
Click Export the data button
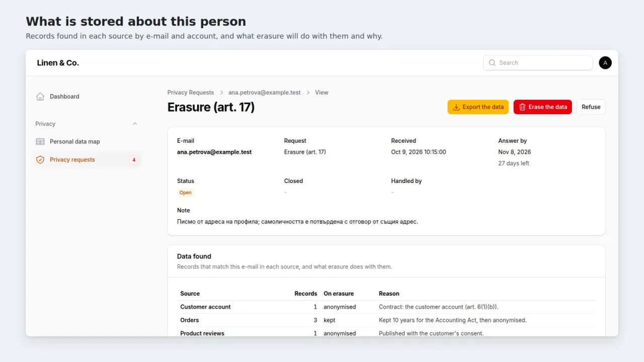point(478,107)
